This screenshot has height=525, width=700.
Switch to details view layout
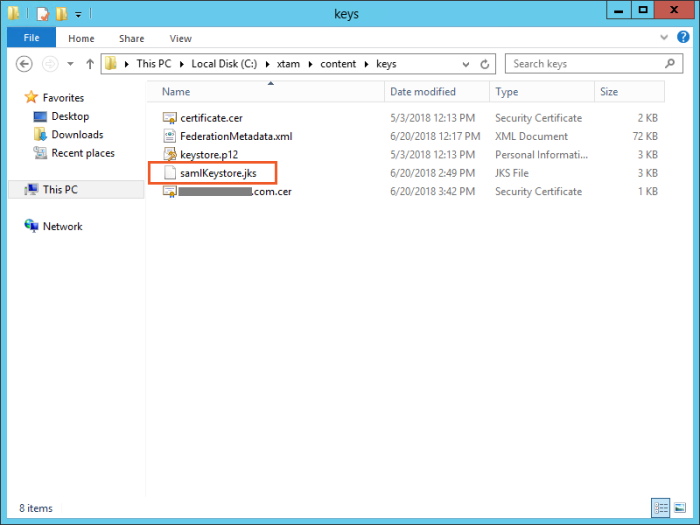click(661, 507)
